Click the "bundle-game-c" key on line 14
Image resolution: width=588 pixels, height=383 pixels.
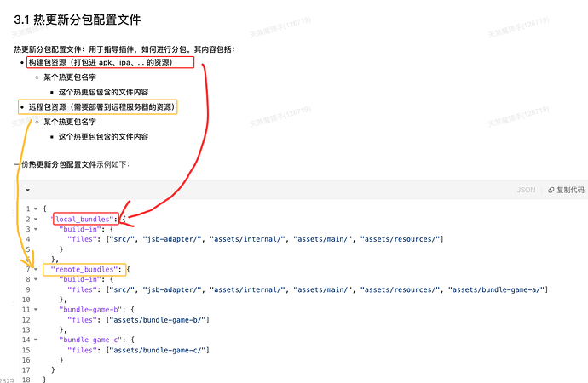(x=90, y=340)
